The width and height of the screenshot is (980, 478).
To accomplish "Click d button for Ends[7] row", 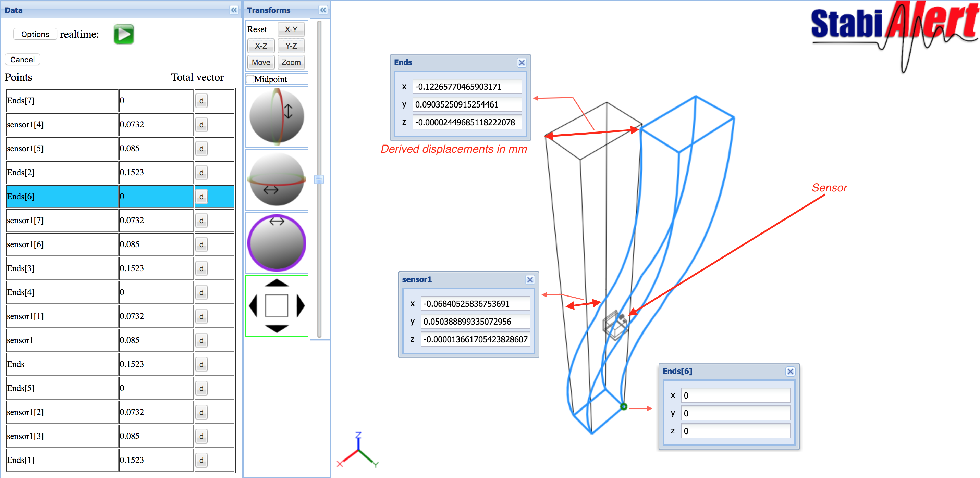I will (201, 101).
